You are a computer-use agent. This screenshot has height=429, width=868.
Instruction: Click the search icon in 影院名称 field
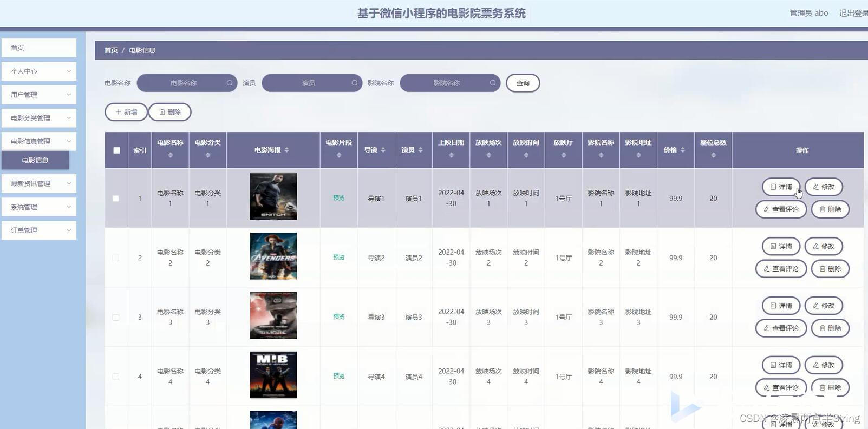(493, 83)
